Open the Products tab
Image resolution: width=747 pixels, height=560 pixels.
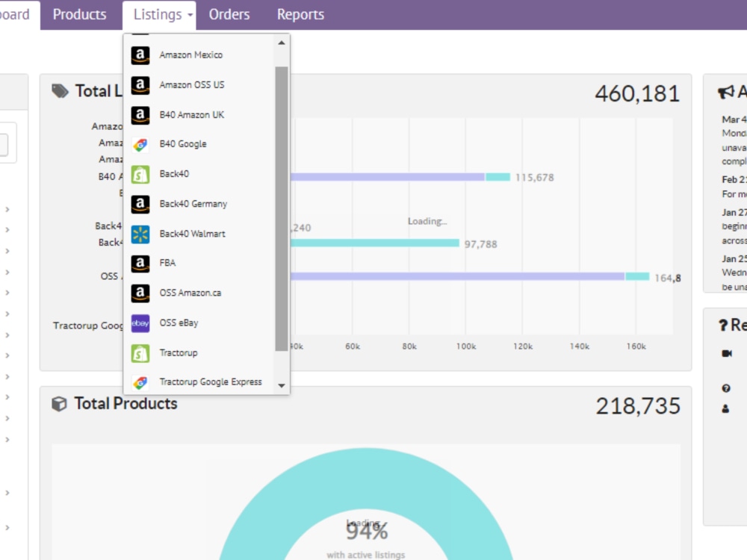(x=80, y=15)
